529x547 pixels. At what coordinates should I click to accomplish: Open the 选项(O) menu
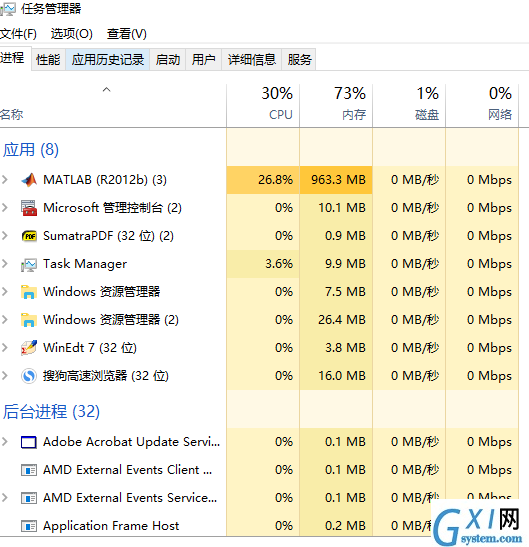point(72,34)
